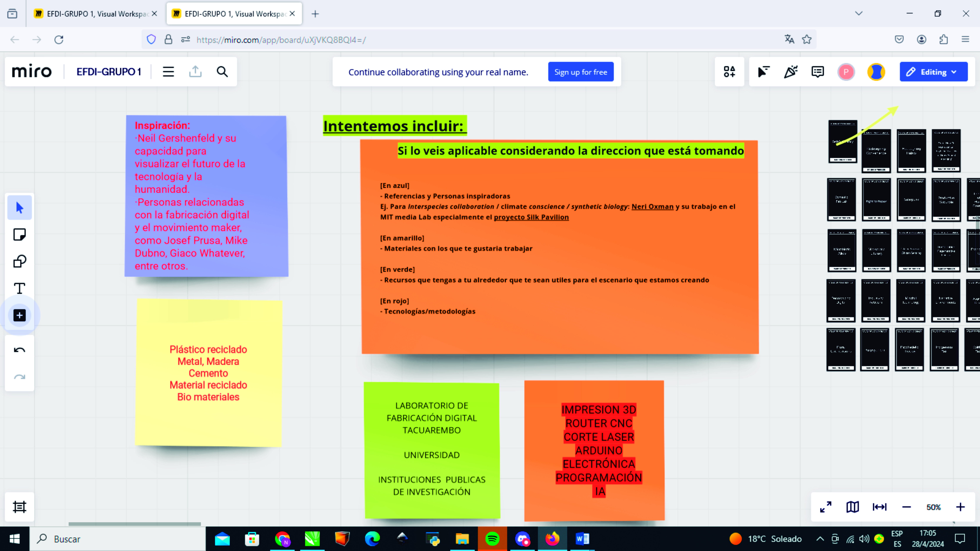The width and height of the screenshot is (980, 551).
Task: Open the EFDI-GRUPO 1 board title
Action: [109, 72]
